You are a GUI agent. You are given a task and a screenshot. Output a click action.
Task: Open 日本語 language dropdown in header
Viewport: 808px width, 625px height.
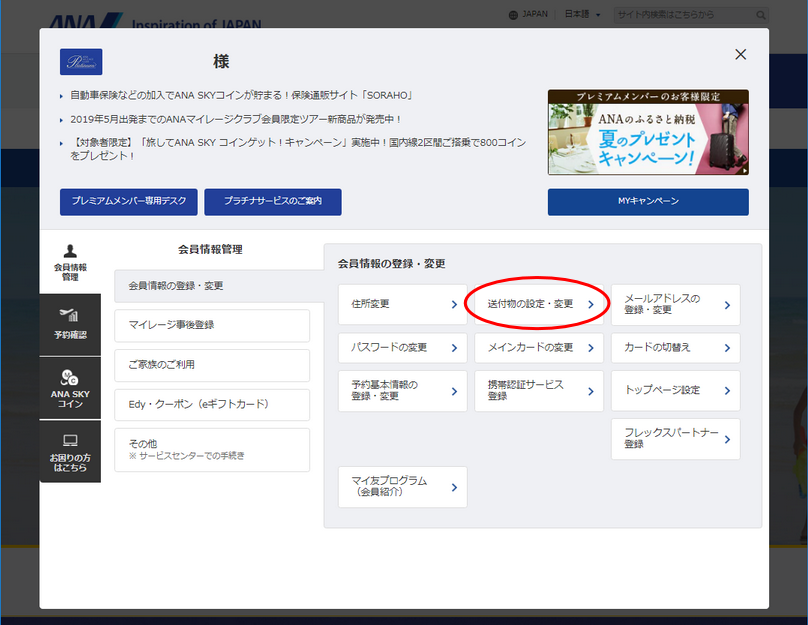pos(582,14)
